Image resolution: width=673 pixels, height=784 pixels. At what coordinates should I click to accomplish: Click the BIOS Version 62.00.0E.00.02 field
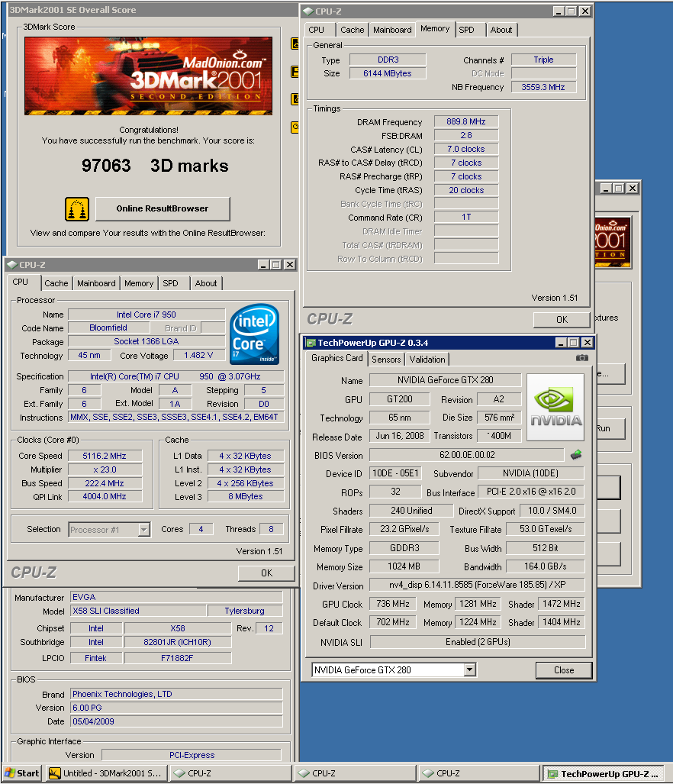point(467,455)
